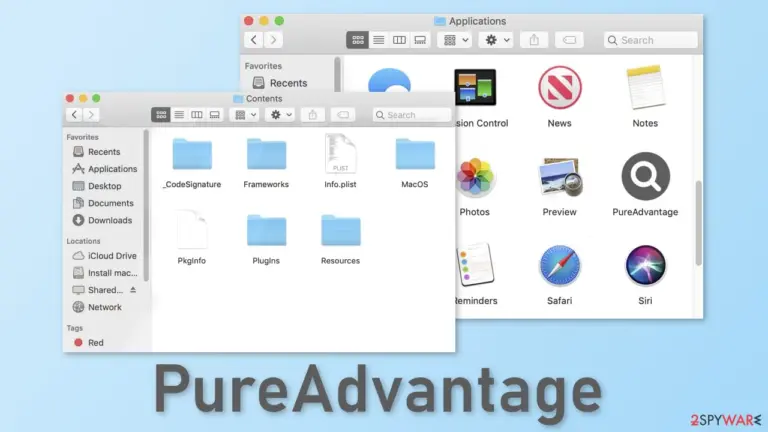
Task: Click Contents folder icon in title bar
Action: coord(238,98)
